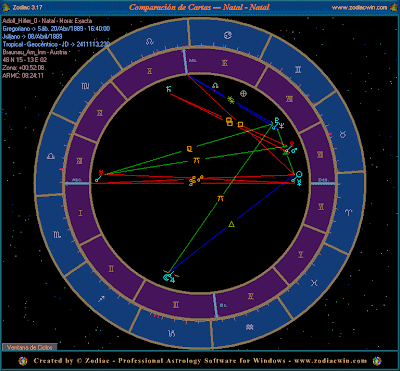The width and height of the screenshot is (400, 371).
Task: Select the orange quintile Q symbol
Action: coord(189,149)
